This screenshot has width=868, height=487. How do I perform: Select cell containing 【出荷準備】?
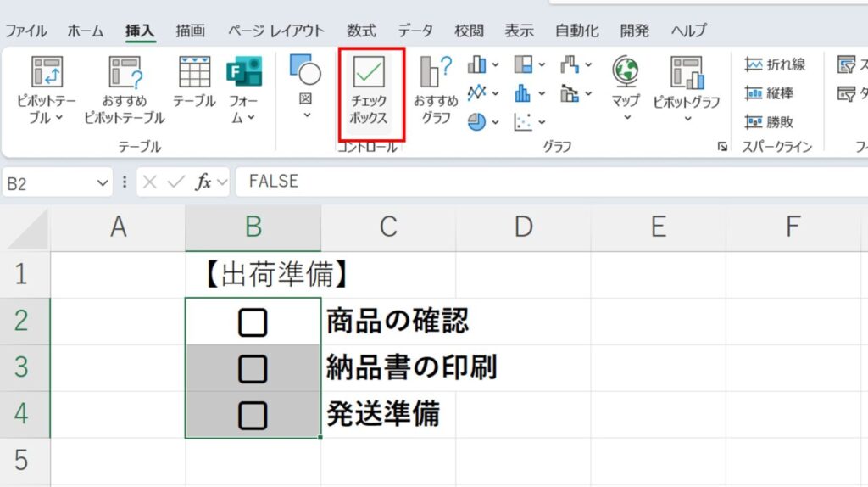(253, 275)
